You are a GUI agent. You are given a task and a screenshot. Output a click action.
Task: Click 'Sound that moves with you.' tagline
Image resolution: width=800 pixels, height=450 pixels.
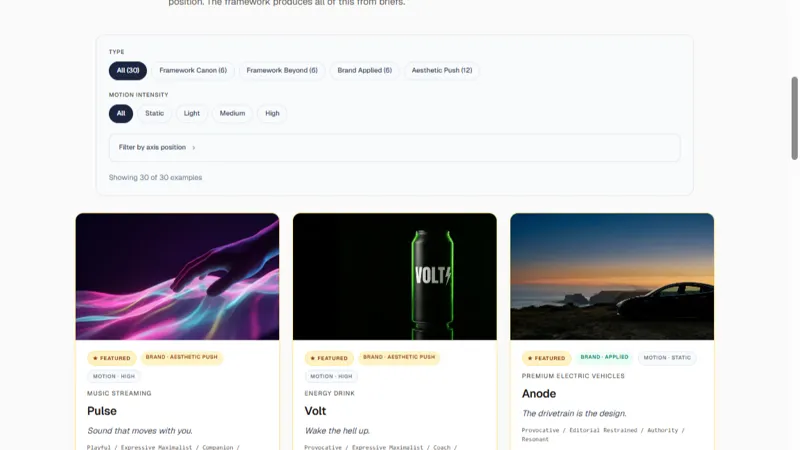pyautogui.click(x=140, y=431)
